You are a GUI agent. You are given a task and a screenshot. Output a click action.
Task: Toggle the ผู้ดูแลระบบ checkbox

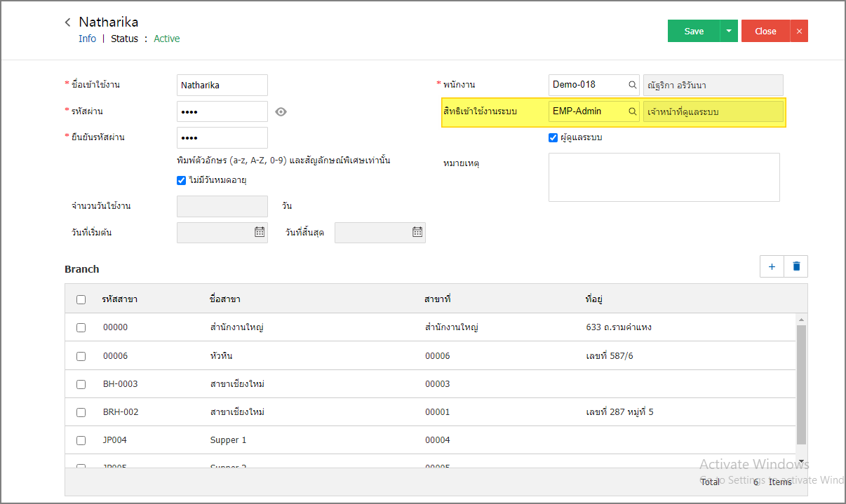[x=553, y=137]
